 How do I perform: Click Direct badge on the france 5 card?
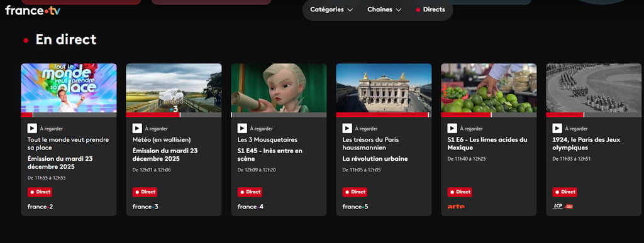(355, 192)
